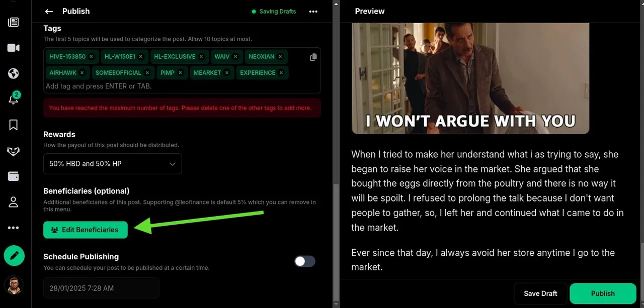Remove the NEOXIAN tag
The width and height of the screenshot is (644, 308).
point(280,57)
